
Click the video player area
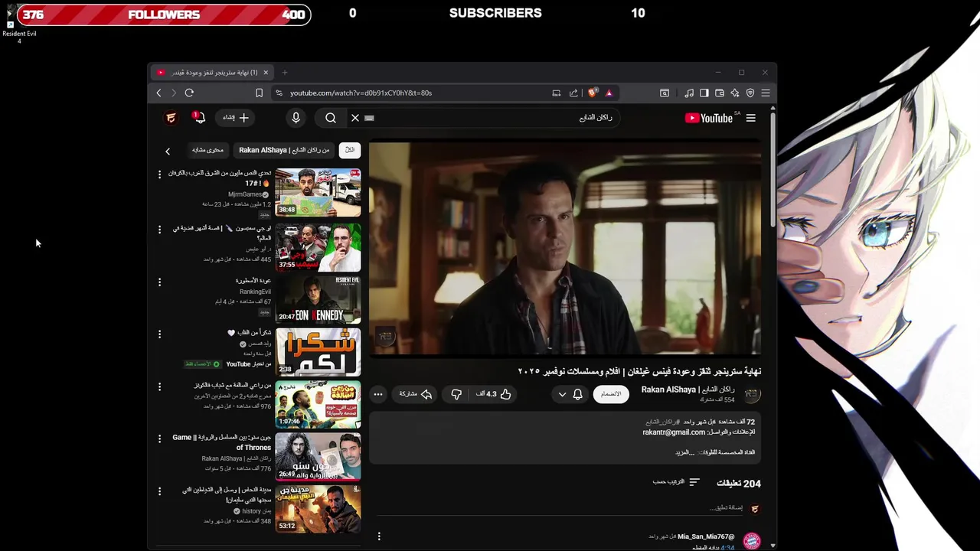pos(565,248)
